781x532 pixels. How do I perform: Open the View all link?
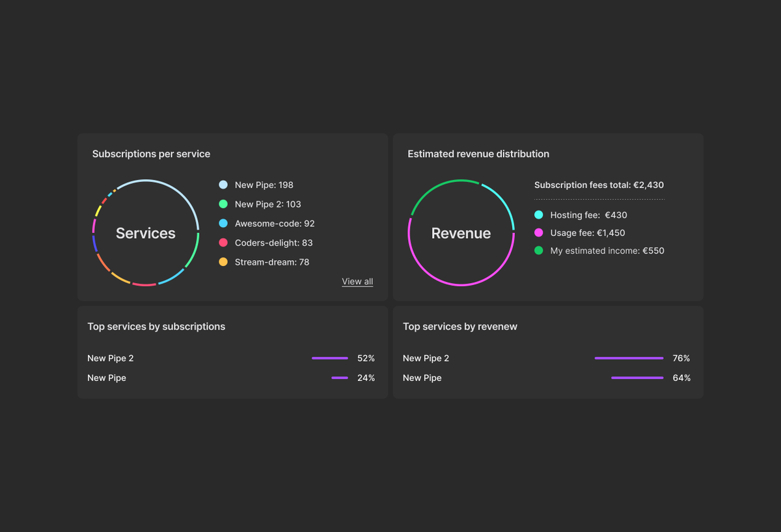(357, 282)
